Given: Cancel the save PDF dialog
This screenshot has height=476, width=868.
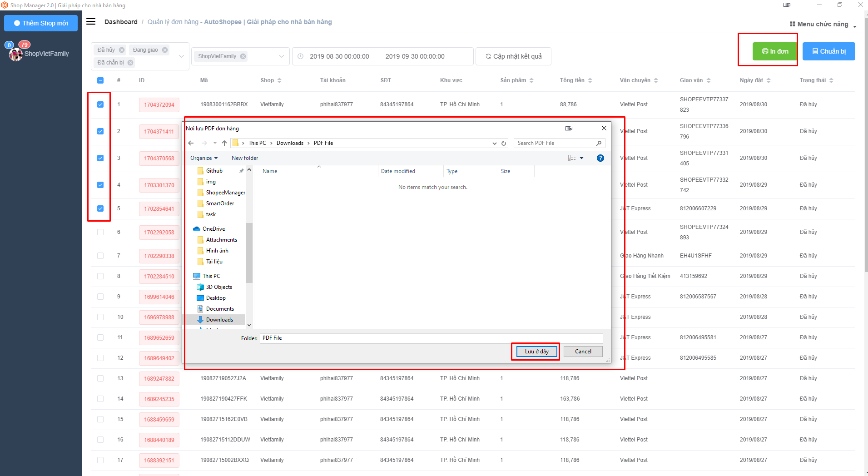Looking at the screenshot, I should pyautogui.click(x=583, y=352).
